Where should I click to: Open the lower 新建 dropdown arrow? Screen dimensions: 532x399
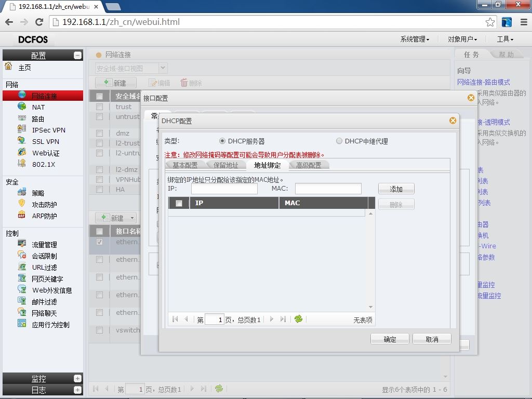click(x=132, y=218)
